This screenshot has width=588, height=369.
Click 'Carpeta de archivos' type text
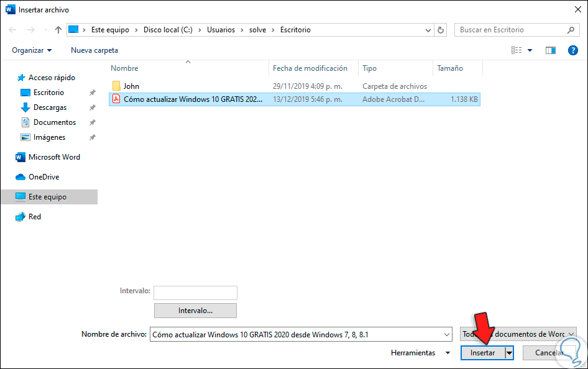click(x=395, y=86)
